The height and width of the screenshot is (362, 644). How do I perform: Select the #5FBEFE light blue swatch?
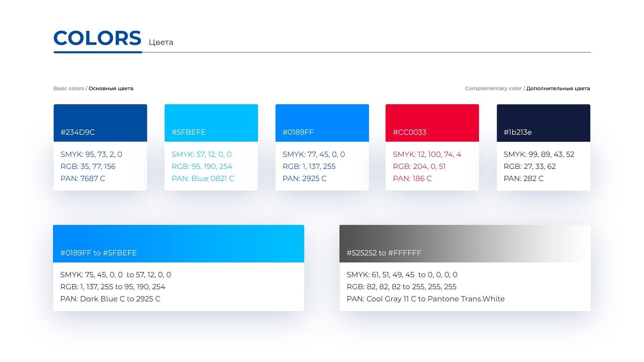click(211, 123)
